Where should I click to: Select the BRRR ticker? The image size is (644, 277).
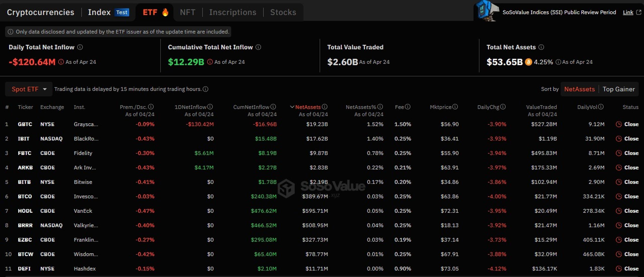pos(25,225)
